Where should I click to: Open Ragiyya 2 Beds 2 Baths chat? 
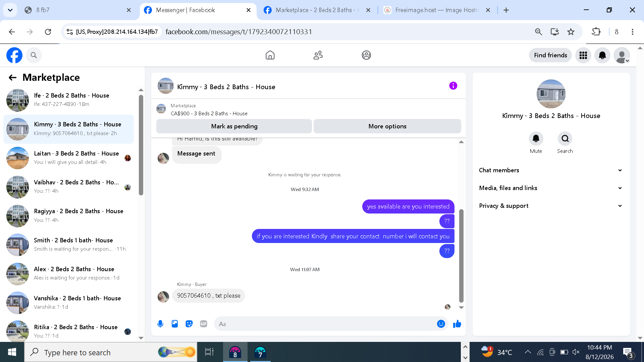68,216
